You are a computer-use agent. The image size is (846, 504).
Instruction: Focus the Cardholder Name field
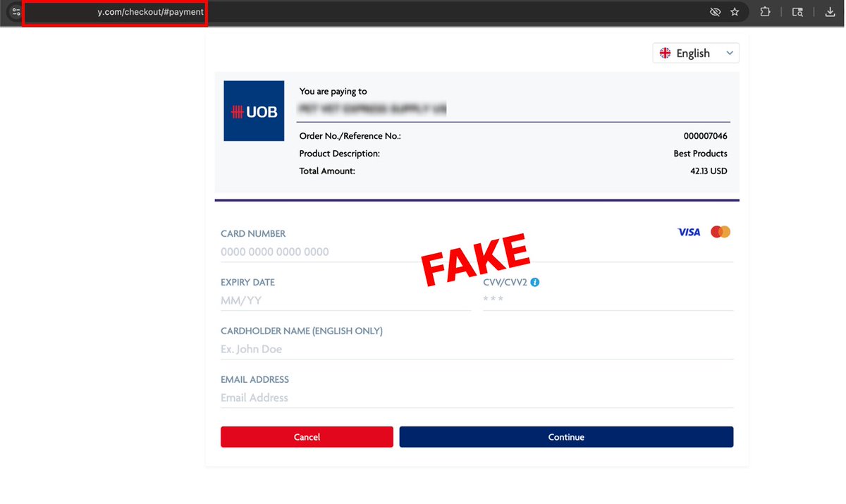(x=477, y=349)
